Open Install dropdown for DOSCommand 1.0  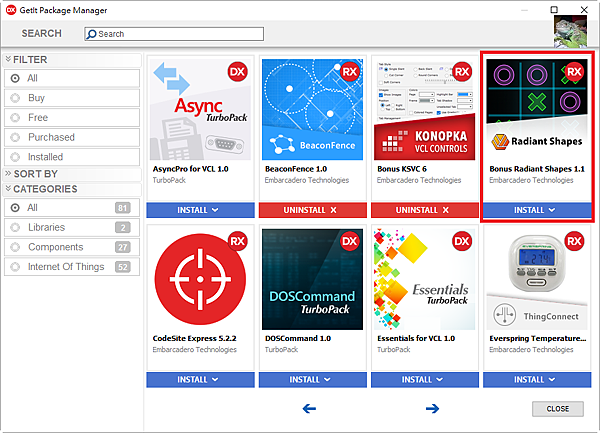tap(313, 379)
